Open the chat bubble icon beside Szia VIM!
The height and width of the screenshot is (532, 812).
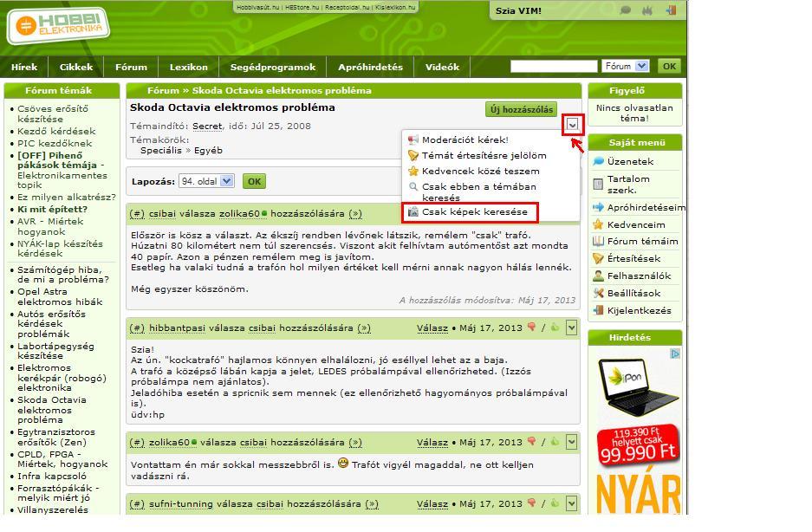pyautogui.click(x=626, y=10)
